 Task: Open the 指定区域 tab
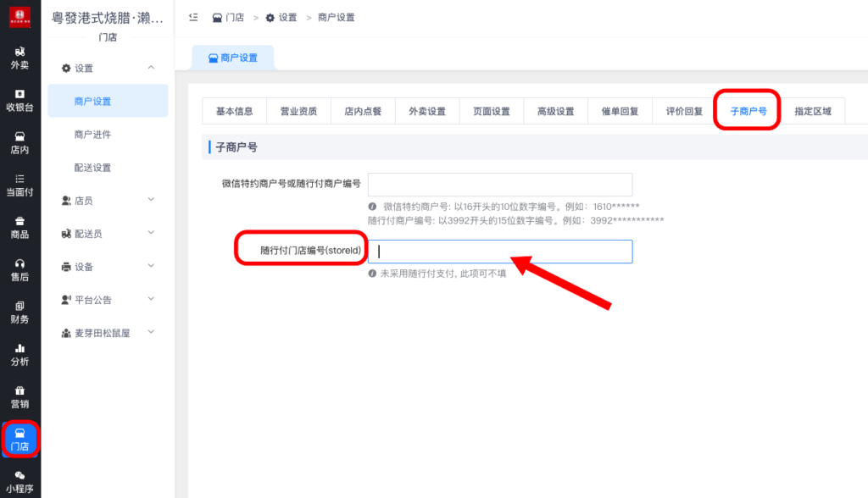coord(812,111)
